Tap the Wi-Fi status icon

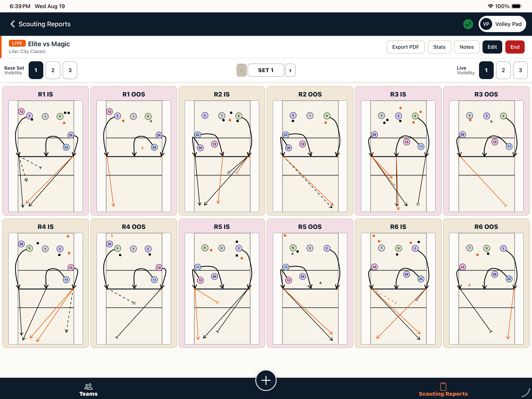[490, 6]
